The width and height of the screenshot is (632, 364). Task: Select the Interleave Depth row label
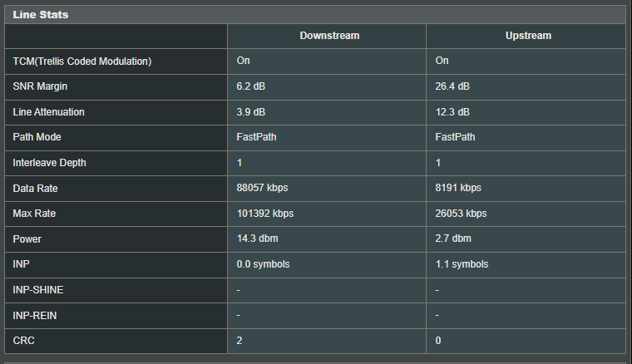50,163
